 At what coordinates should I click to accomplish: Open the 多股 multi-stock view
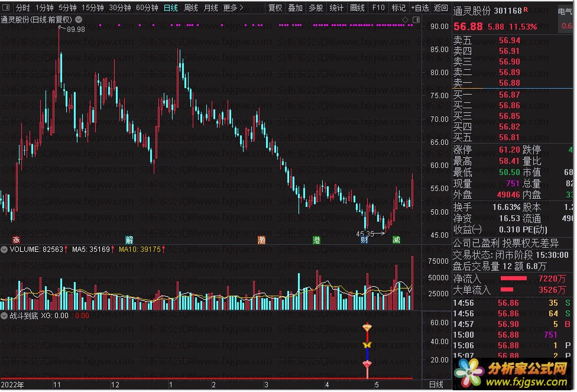[x=316, y=8]
